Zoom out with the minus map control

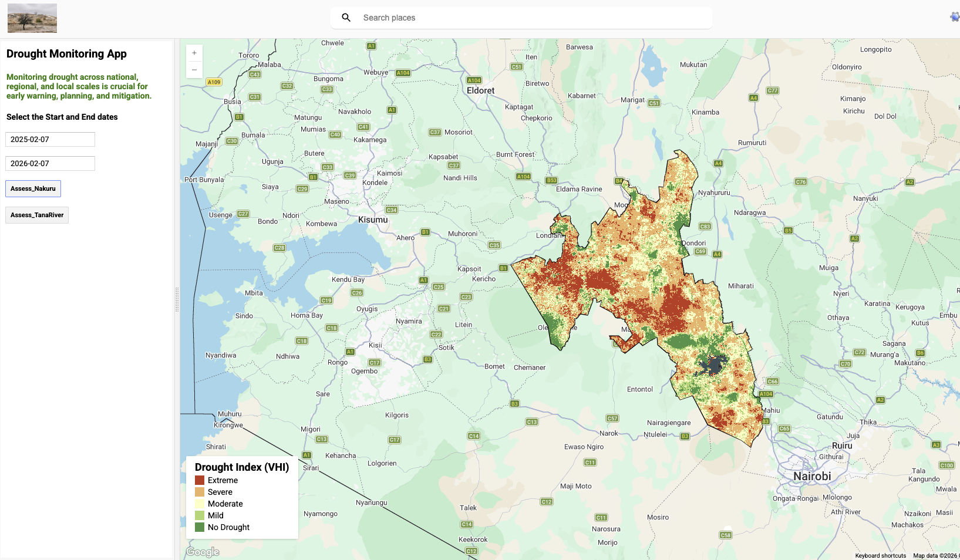[x=194, y=69]
